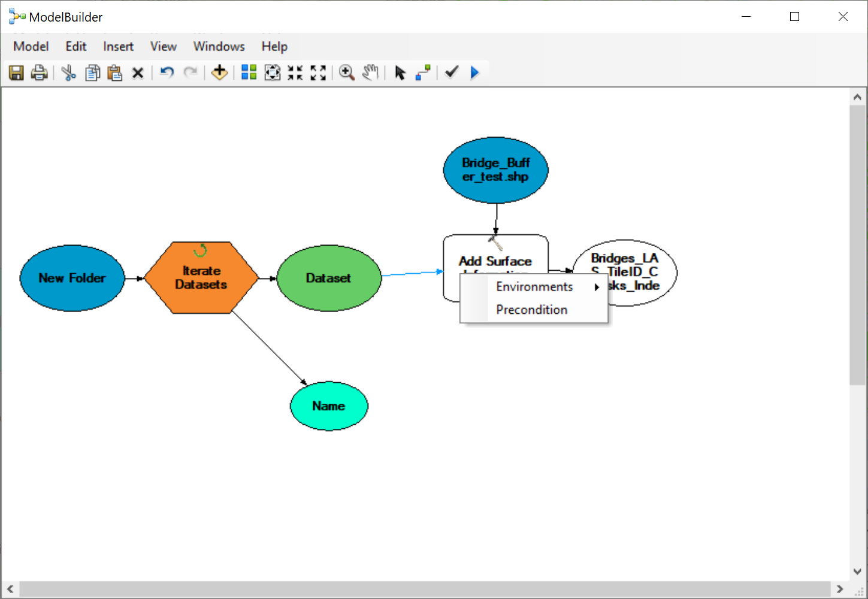Select the green Dataset output element

pos(328,277)
